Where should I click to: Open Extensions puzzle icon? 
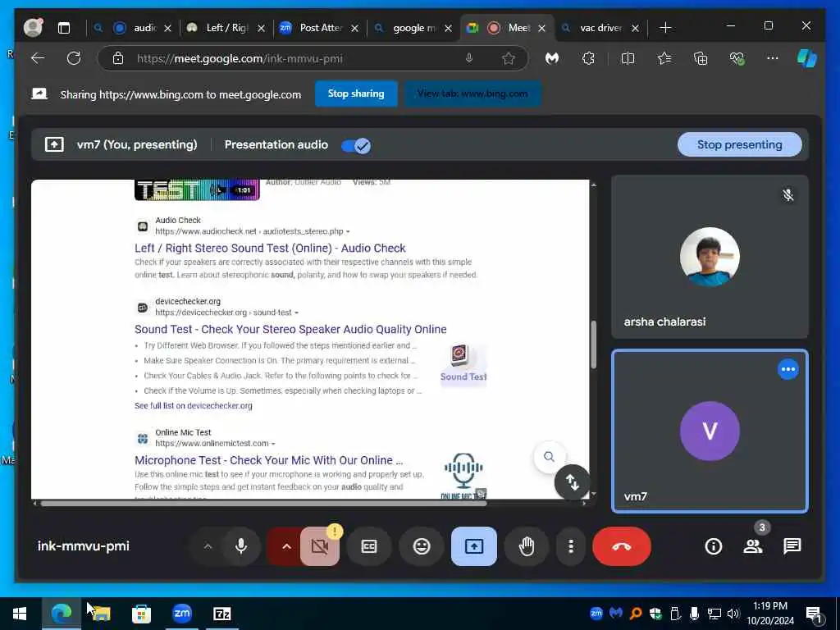(589, 58)
